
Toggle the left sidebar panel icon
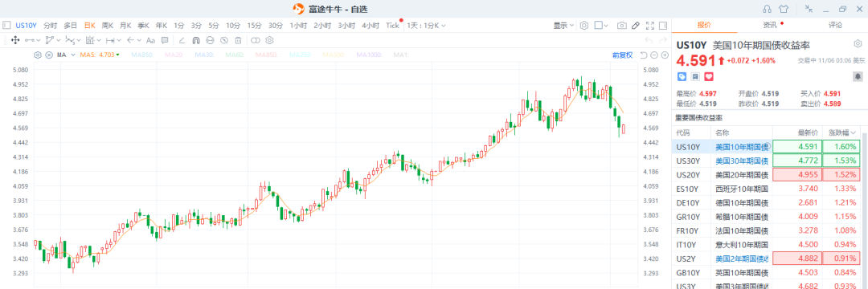(6, 26)
